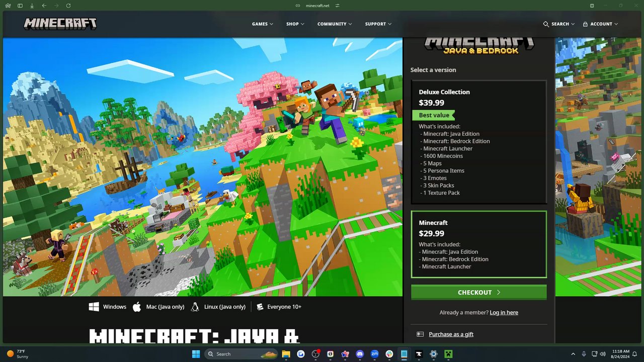Click the minecraft.net address bar
Image resolution: width=644 pixels, height=362 pixels.
coord(317,6)
